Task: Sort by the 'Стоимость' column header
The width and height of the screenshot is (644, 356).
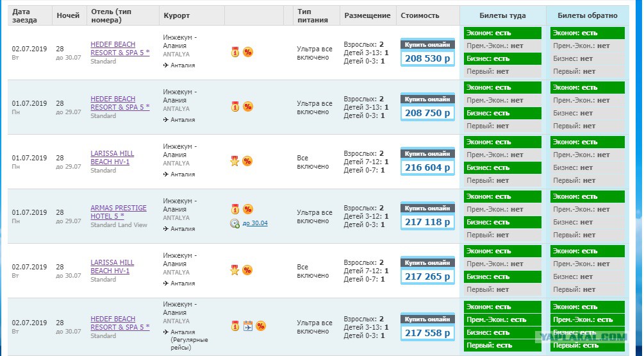Action: pyautogui.click(x=420, y=15)
